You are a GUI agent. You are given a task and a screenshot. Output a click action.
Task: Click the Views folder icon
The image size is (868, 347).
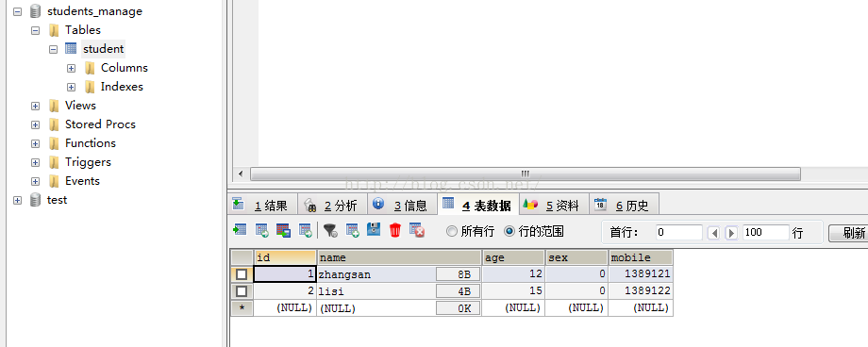[x=54, y=106]
